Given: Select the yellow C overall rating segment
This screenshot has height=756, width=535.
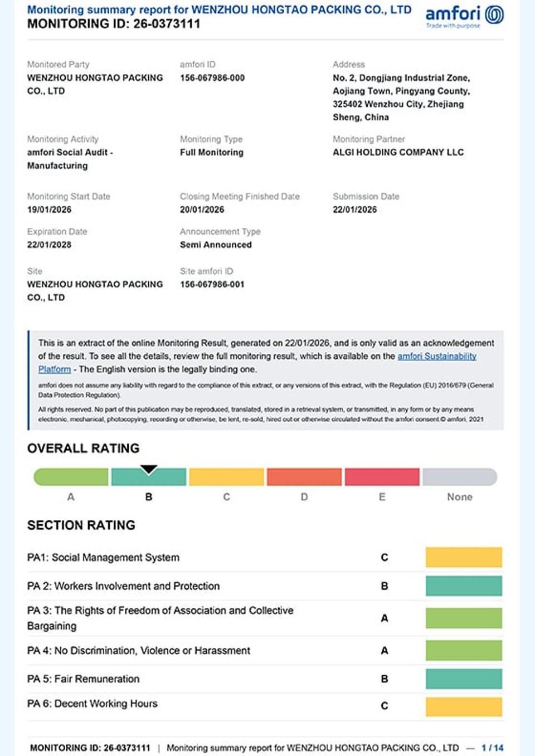Looking at the screenshot, I should tap(226, 477).
